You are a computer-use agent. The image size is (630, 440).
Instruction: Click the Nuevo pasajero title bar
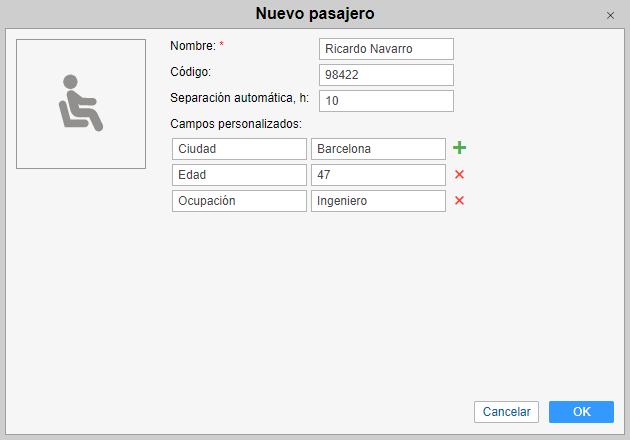(x=315, y=14)
